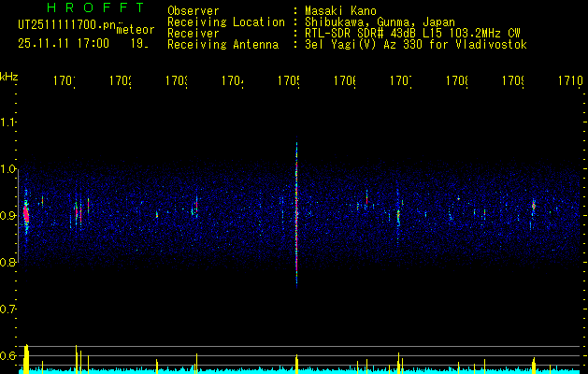Click the tall vertical meteor echo at 1705
588x374 pixels.
point(296,212)
